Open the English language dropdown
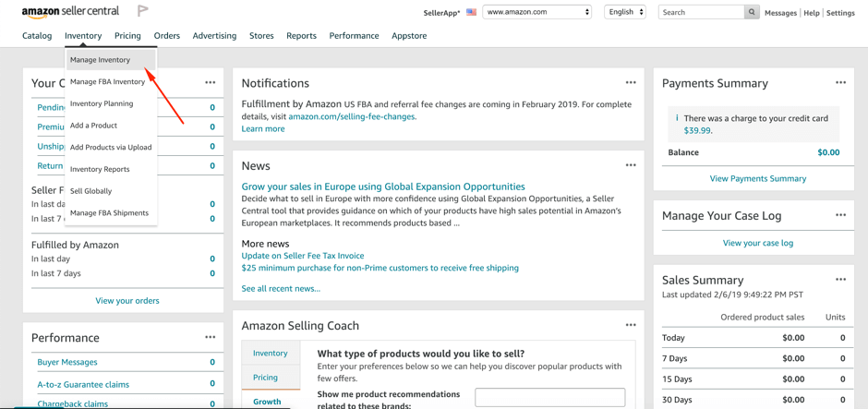This screenshot has width=868, height=409. [625, 12]
